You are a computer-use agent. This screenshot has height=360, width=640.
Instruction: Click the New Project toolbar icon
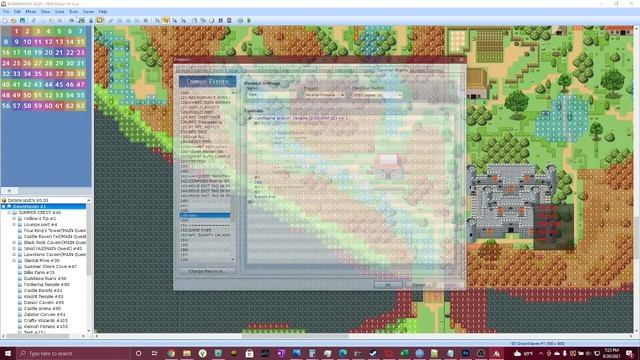pyautogui.click(x=5, y=20)
